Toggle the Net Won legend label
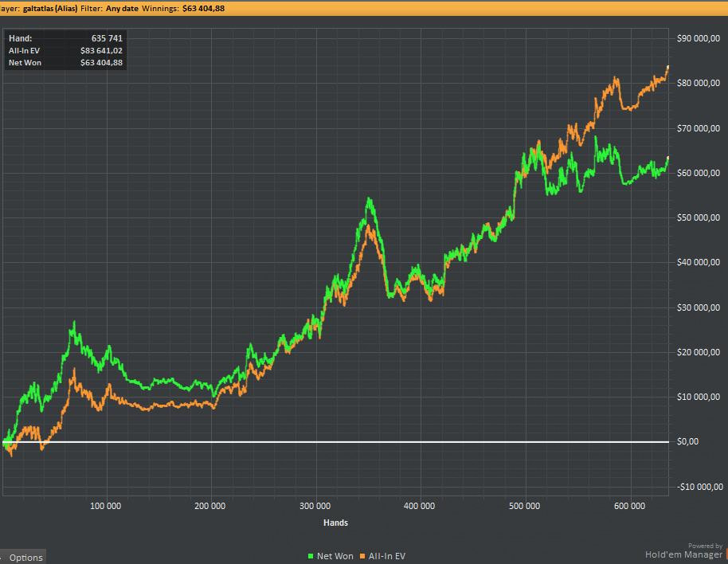The image size is (728, 564). coord(335,556)
